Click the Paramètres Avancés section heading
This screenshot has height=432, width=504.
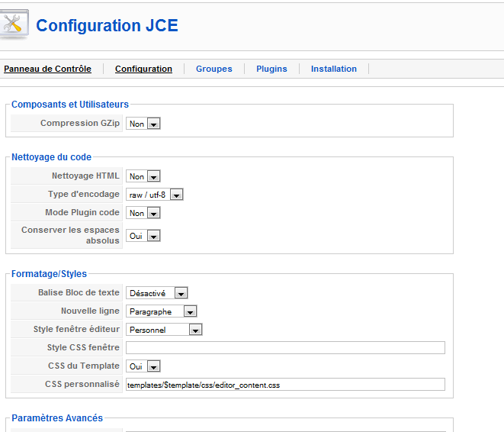click(57, 417)
